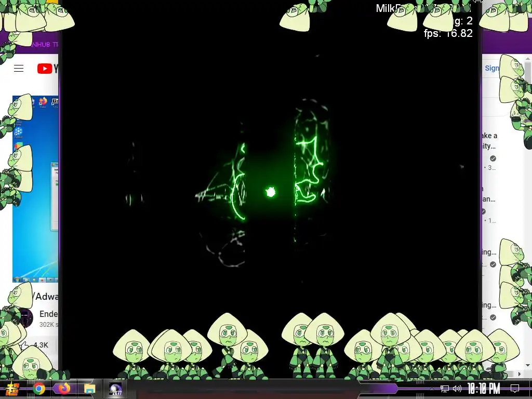
Task: Click the Sign in link on YouTube
Action: click(491, 68)
